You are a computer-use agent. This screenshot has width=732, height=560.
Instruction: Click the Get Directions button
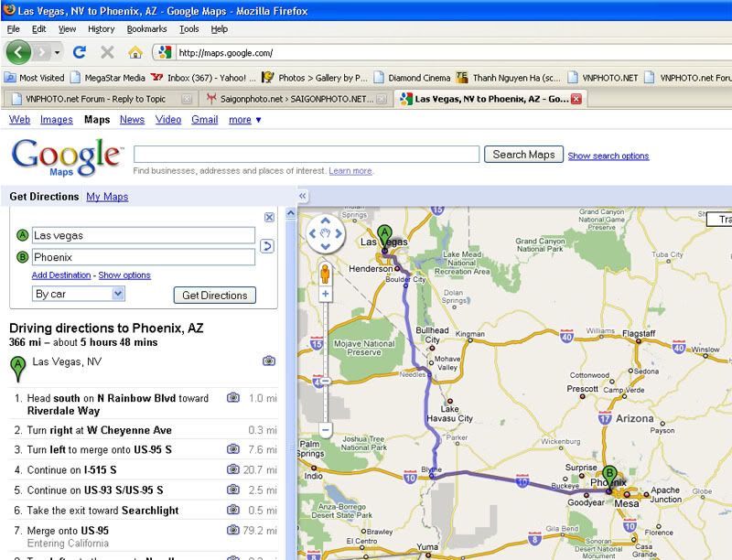[215, 296]
